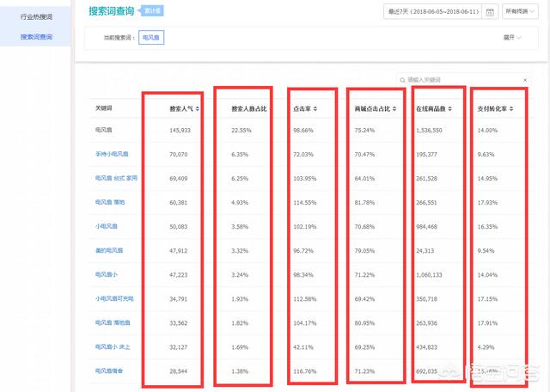Click the 电风扇 keyword row text
Viewport: 550px width, 392px height.
click(103, 130)
